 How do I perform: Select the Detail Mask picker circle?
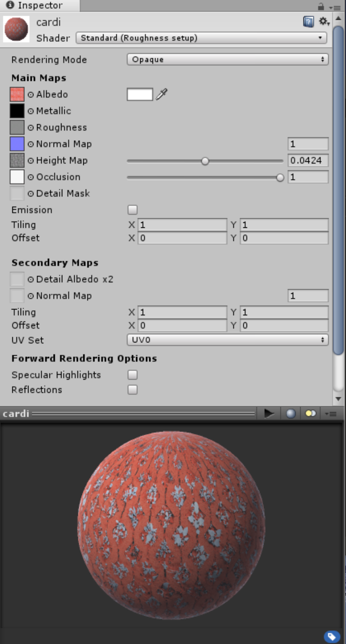tap(31, 194)
